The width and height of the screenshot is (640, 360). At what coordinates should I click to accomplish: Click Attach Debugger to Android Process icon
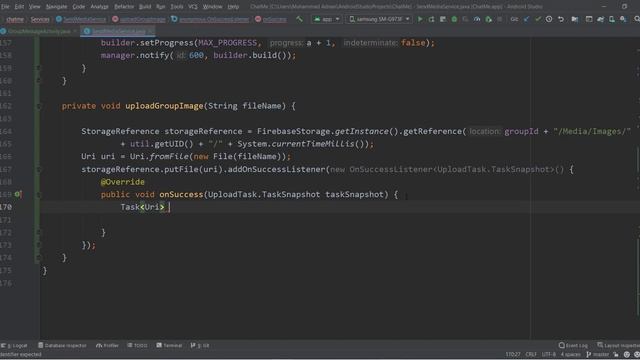(x=489, y=19)
